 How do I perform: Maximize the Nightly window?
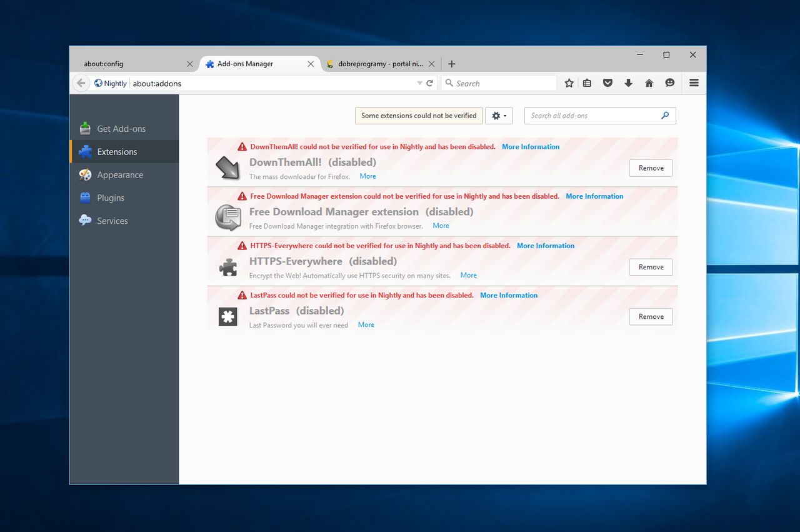tap(666, 55)
